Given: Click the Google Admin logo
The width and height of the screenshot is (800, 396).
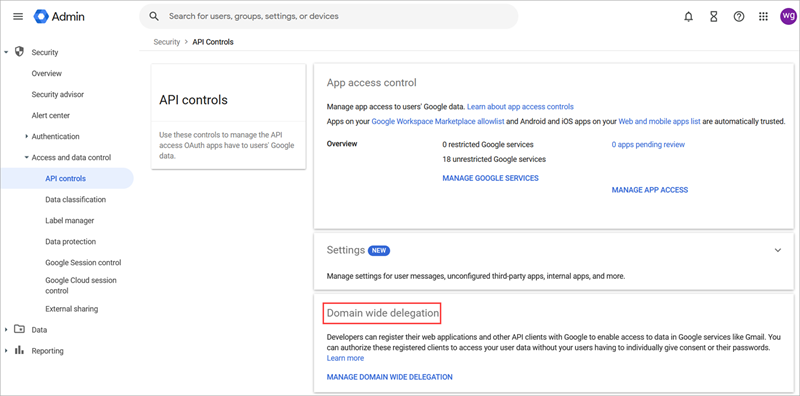Looking at the screenshot, I should [x=59, y=16].
